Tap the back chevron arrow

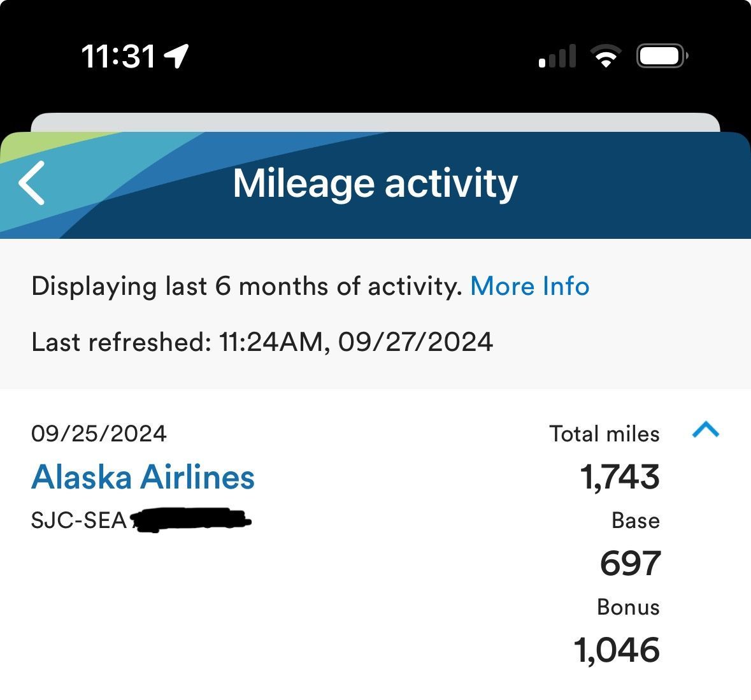click(x=32, y=183)
